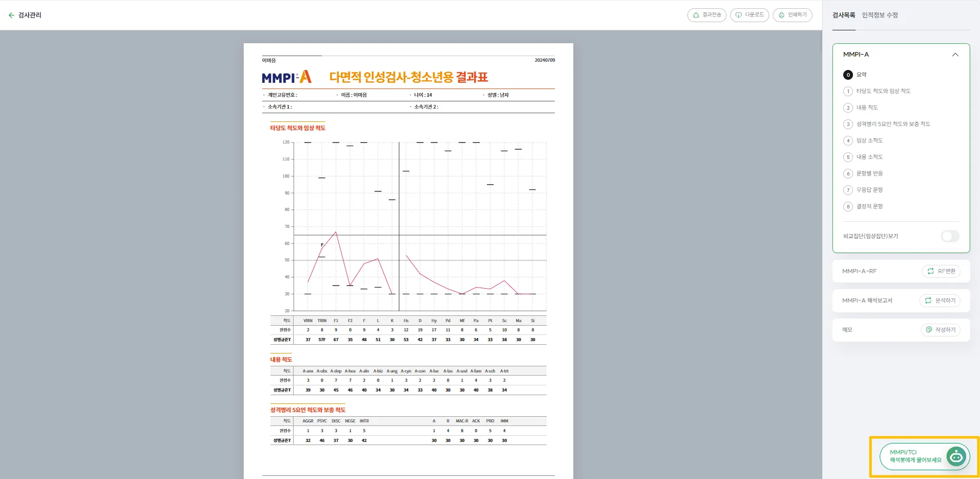Click the chatbot robot icon
The width and height of the screenshot is (980, 479).
tap(956, 456)
